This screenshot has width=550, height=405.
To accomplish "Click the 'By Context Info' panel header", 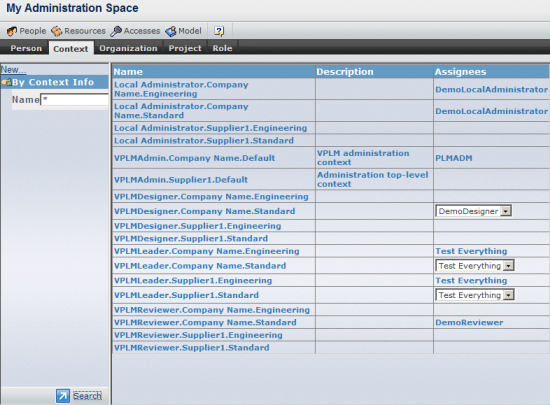I will (x=54, y=82).
